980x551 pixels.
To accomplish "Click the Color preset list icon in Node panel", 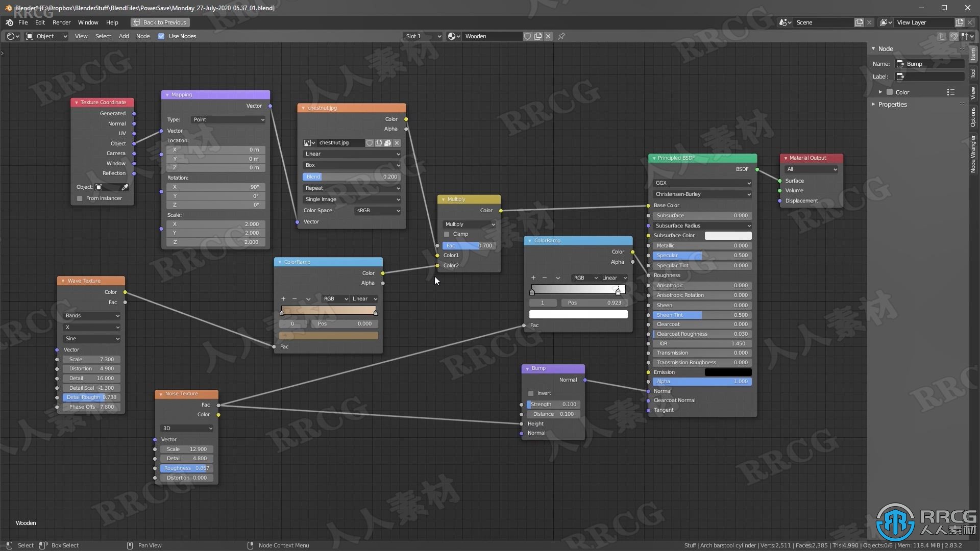I will pos(950,92).
